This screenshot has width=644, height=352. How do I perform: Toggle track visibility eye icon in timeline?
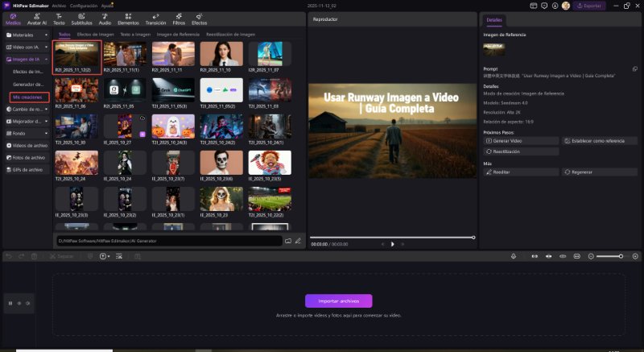28,304
